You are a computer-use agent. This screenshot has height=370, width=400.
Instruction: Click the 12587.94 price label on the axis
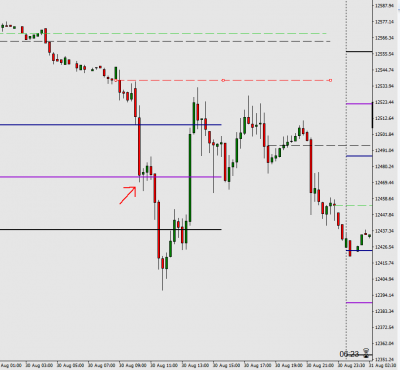click(383, 6)
